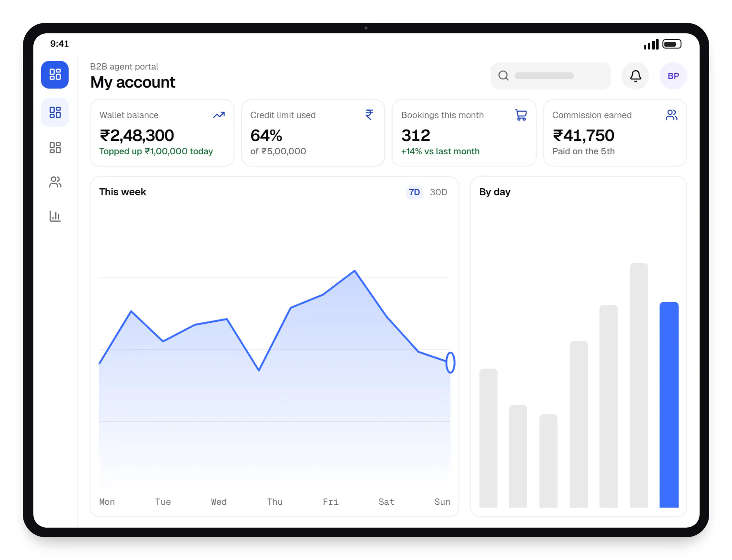Image resolution: width=732 pixels, height=560 pixels.
Task: Click the ₹2,48,300 wallet balance amount
Action: [137, 136]
